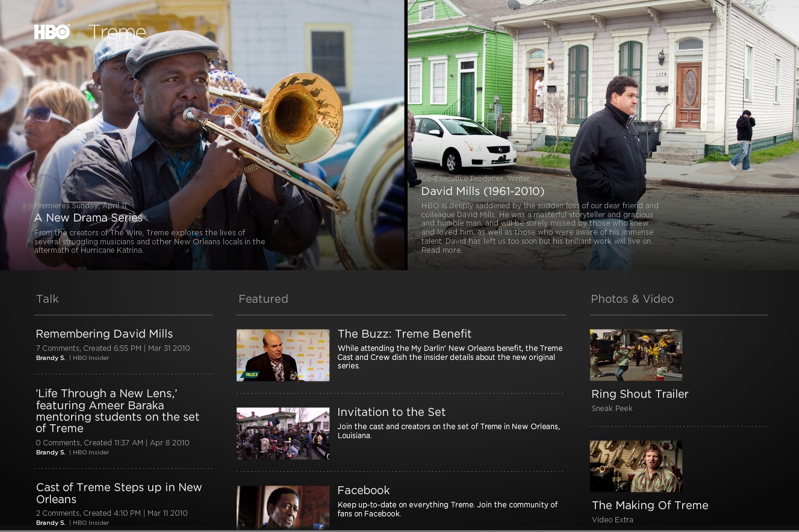799x532 pixels.
Task: Open 'Life Through a New Lens' post
Action: pos(117,411)
